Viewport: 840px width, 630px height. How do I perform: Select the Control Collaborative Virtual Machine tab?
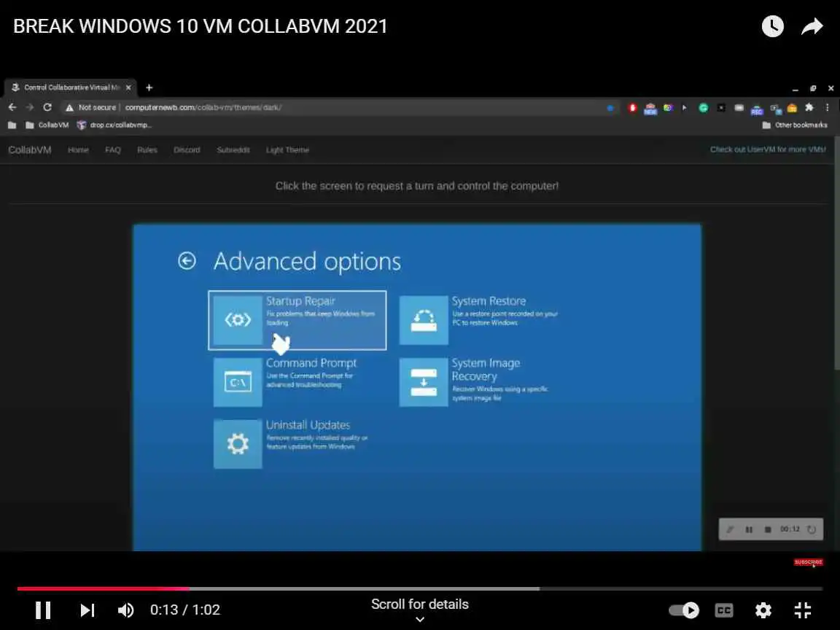pyautogui.click(x=71, y=87)
